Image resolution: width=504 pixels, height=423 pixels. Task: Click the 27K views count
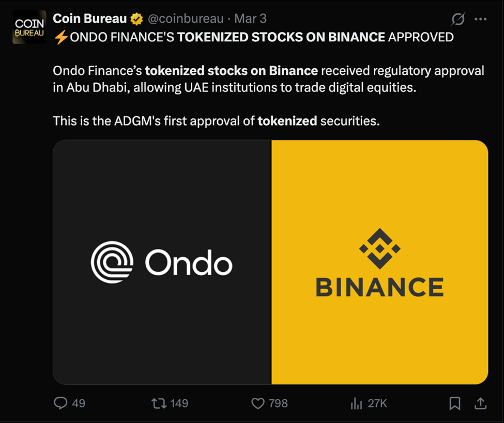tap(377, 403)
